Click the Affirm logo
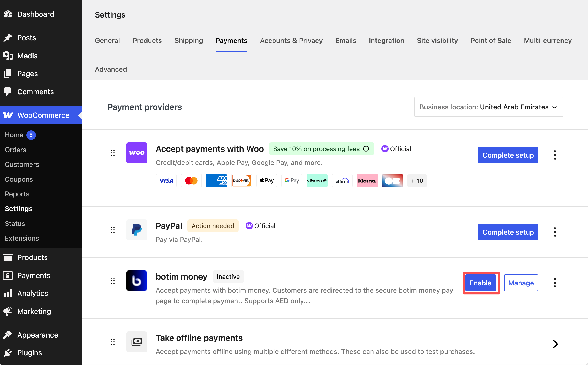This screenshot has width=588, height=365. coord(342,181)
